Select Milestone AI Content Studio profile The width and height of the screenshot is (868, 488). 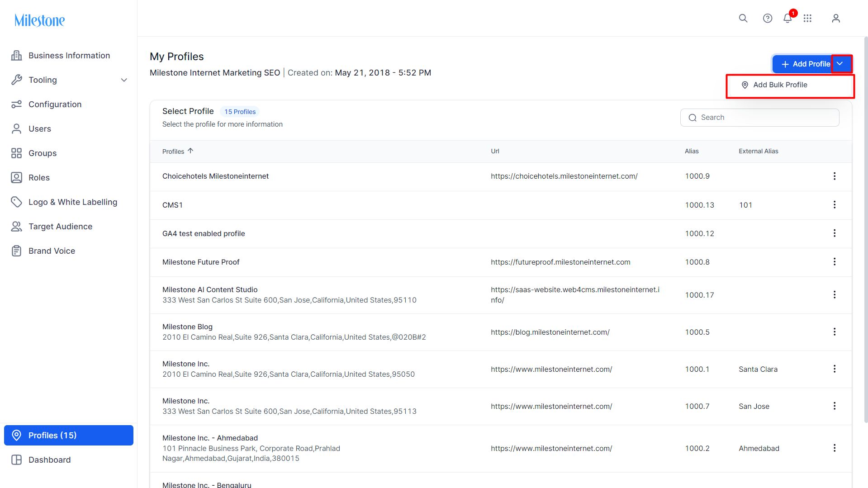(210, 289)
